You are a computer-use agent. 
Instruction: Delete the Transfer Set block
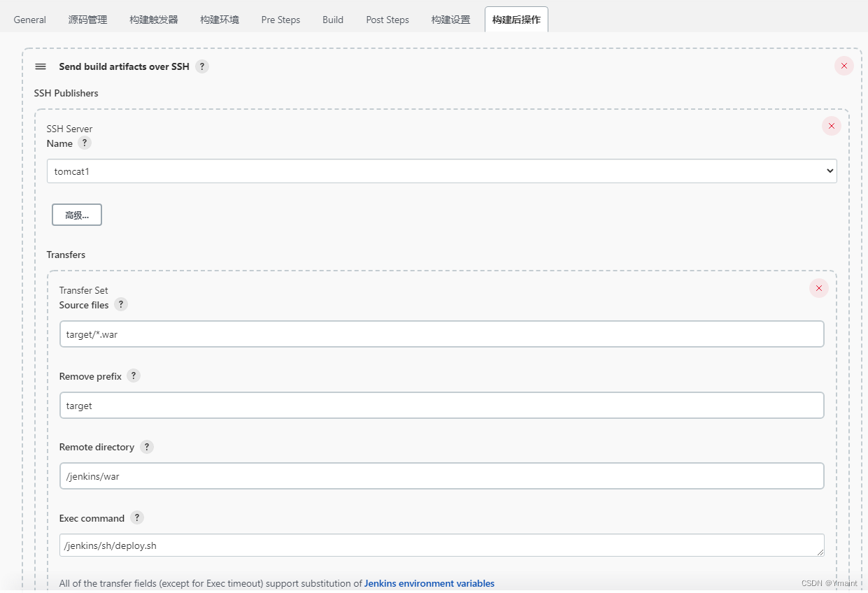(819, 287)
